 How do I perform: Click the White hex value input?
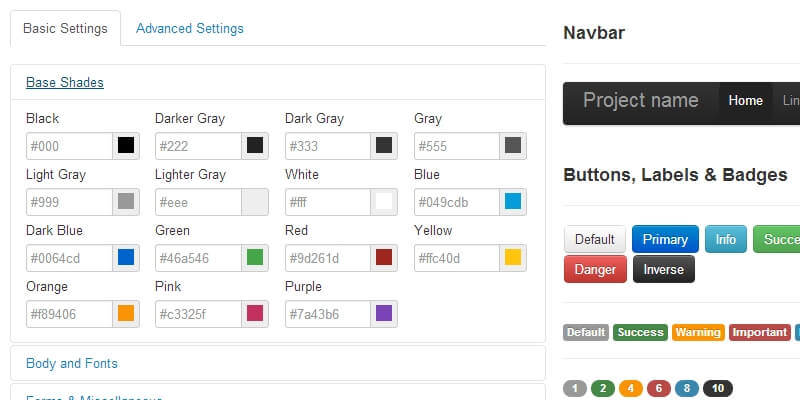pyautogui.click(x=328, y=202)
